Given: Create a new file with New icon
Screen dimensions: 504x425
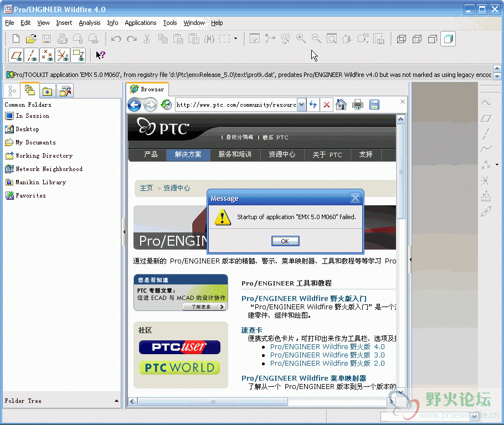Looking at the screenshot, I should click(x=16, y=39).
